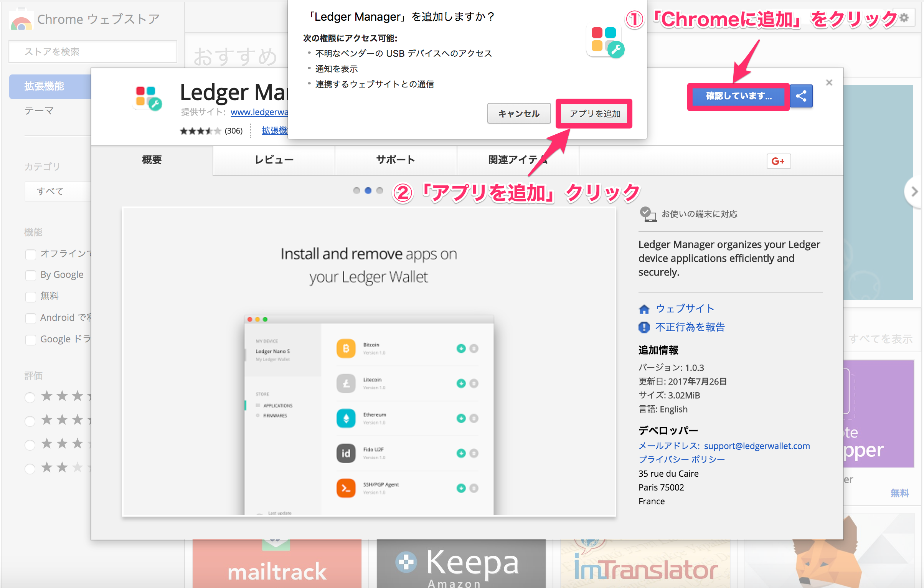The height and width of the screenshot is (588, 924).
Task: Click the Keepa plus icon
Action: click(406, 562)
